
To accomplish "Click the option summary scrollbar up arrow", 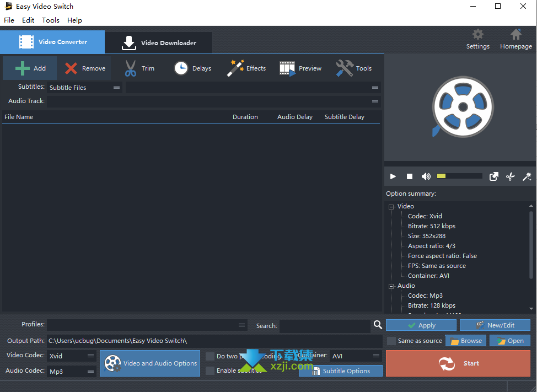I will (531, 206).
